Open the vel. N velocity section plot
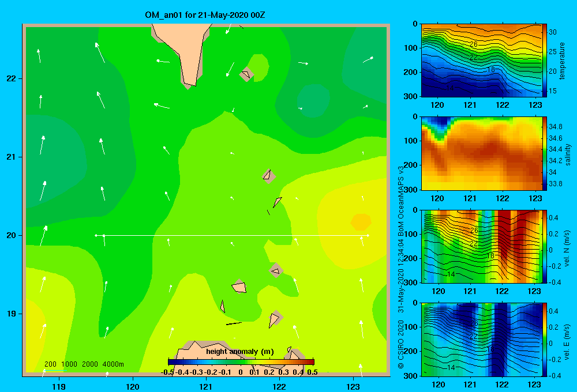Screen dimensions: 577x392 point(482,246)
